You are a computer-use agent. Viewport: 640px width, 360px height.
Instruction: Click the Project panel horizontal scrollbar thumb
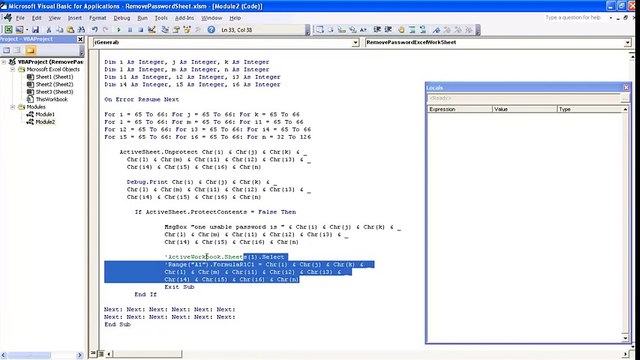pos(29,355)
